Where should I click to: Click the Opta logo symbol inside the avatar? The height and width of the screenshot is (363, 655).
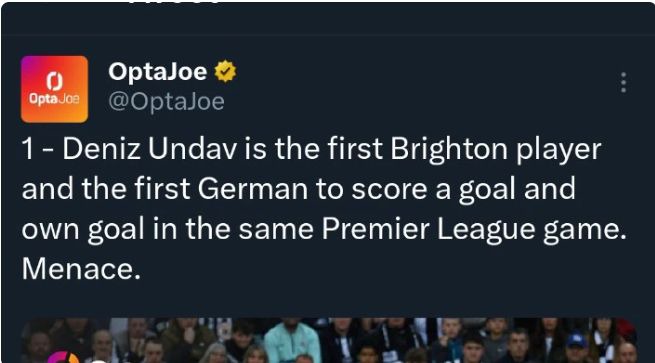[54, 81]
